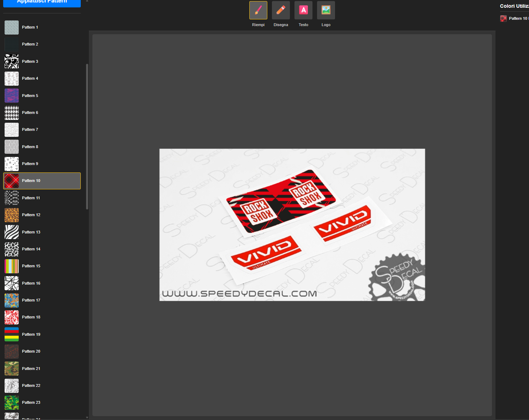Open the Logo image tool
This screenshot has width=529, height=420.
(x=326, y=10)
